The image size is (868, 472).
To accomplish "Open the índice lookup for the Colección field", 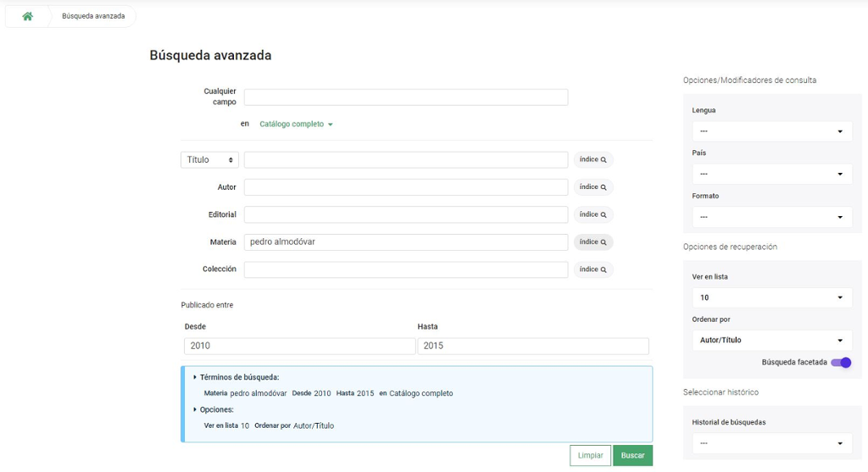I will pyautogui.click(x=593, y=269).
